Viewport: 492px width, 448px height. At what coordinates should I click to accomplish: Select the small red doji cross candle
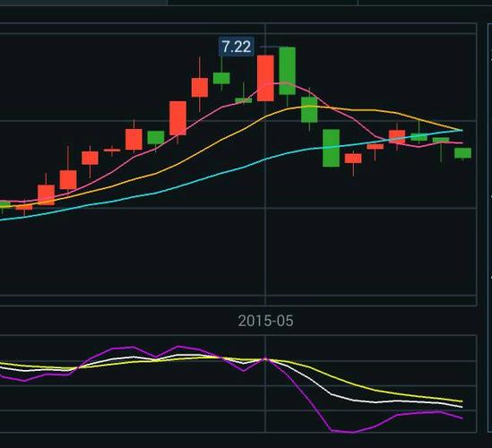(x=112, y=151)
